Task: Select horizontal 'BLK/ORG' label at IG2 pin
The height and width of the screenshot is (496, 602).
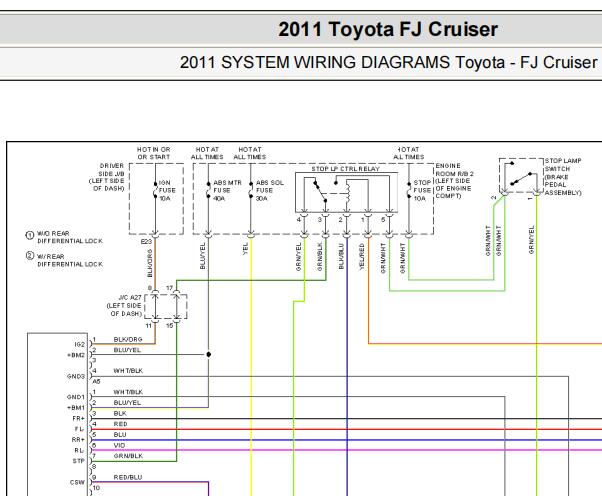Action: 128,339
